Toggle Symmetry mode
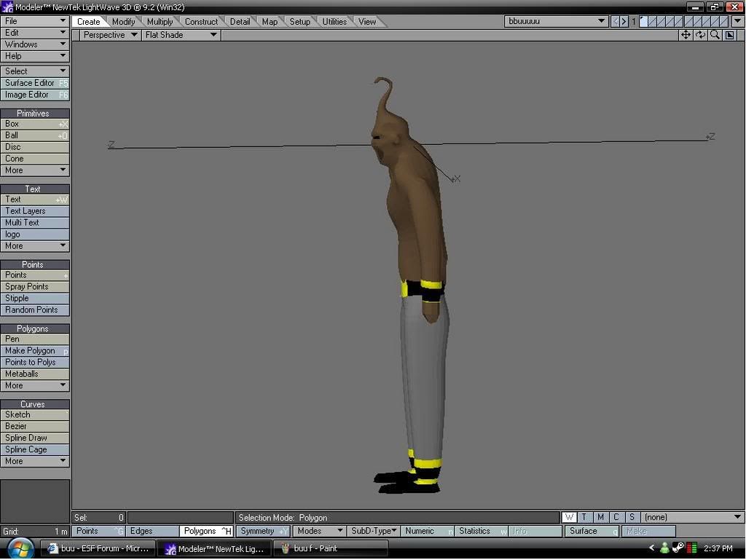This screenshot has height=560, width=746. click(x=263, y=531)
